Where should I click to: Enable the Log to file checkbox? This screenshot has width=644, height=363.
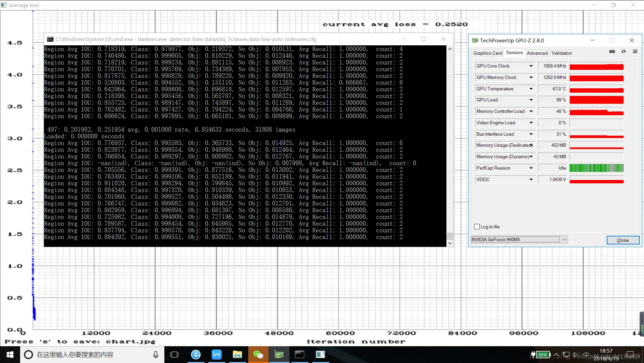pos(477,227)
